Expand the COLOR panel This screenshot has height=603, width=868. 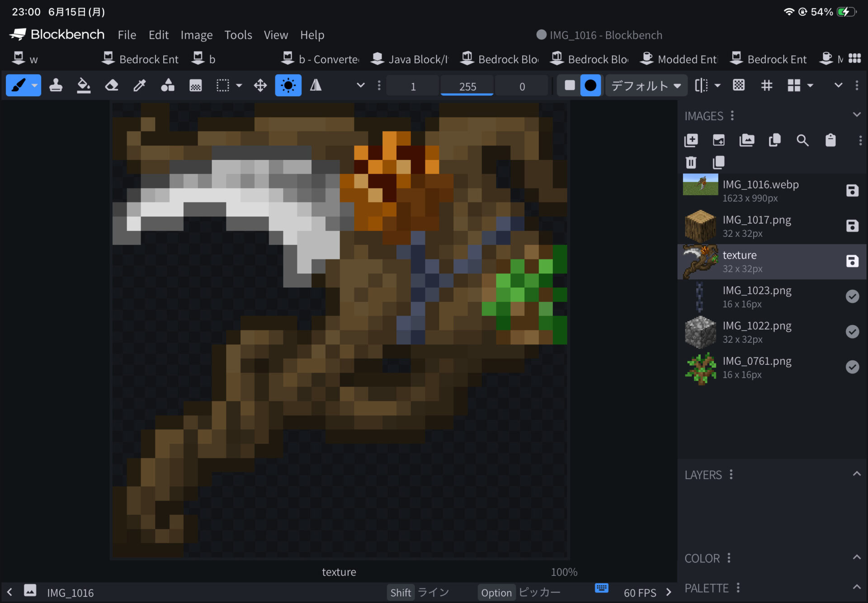856,557
